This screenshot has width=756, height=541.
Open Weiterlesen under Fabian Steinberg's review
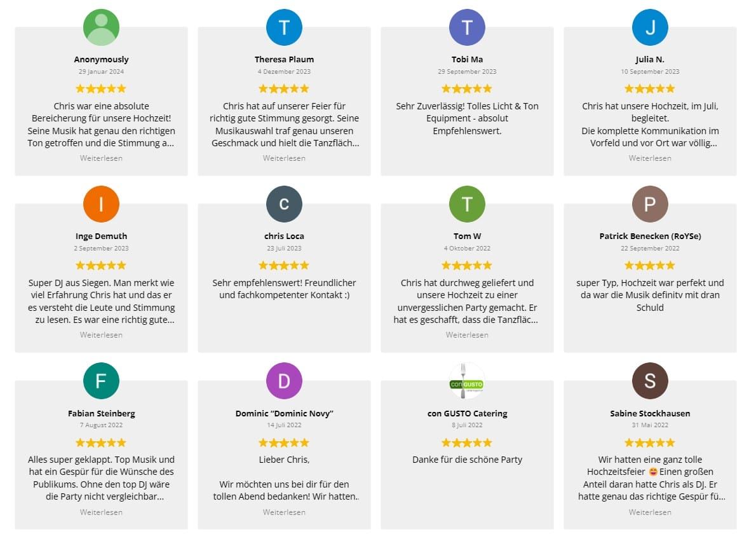coord(101,512)
